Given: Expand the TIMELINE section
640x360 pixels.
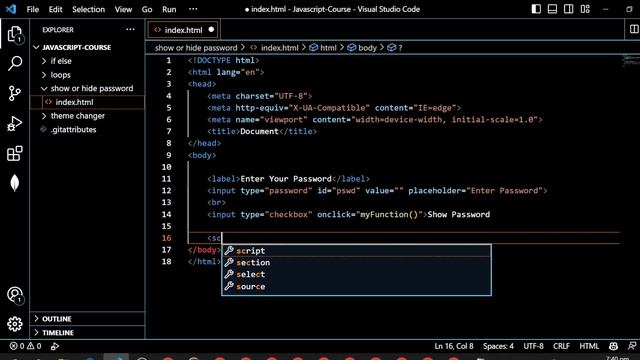Looking at the screenshot, I should 87,333.
